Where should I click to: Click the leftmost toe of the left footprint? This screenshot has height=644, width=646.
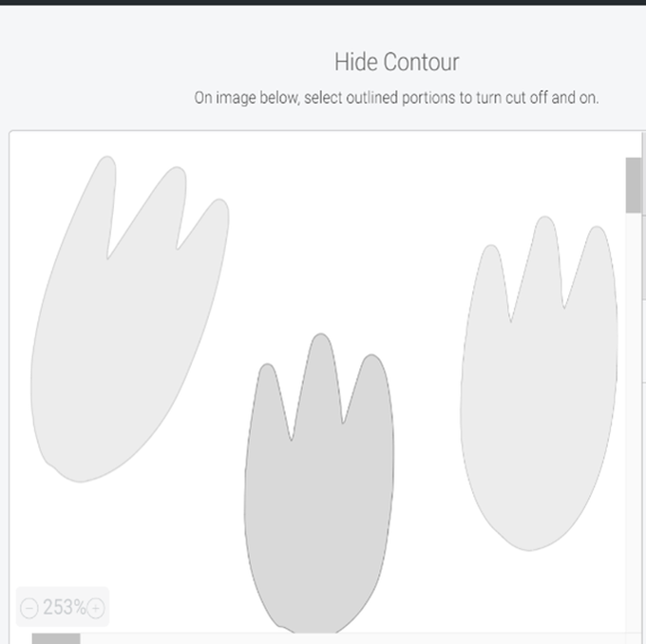point(100,190)
